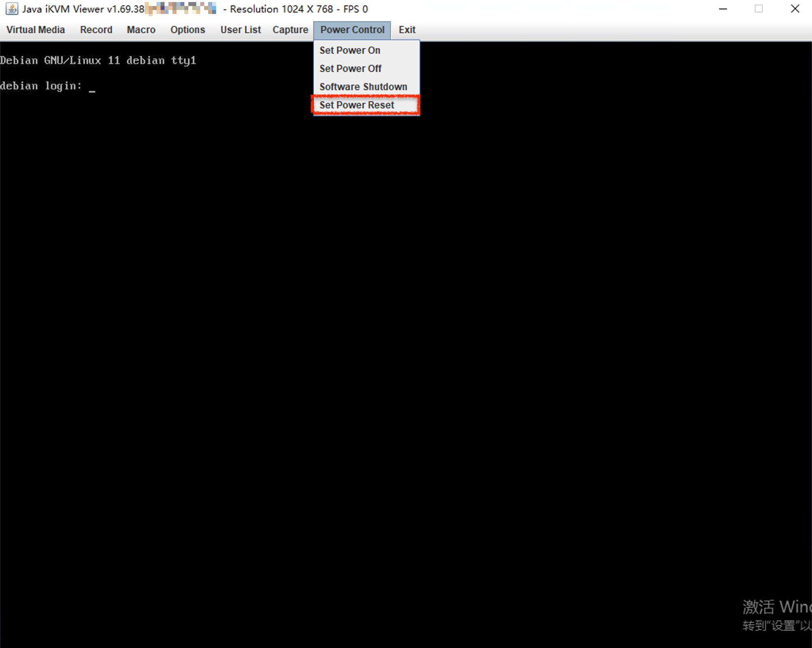Click the maximize window button
This screenshot has height=648, width=812.
pyautogui.click(x=758, y=9)
